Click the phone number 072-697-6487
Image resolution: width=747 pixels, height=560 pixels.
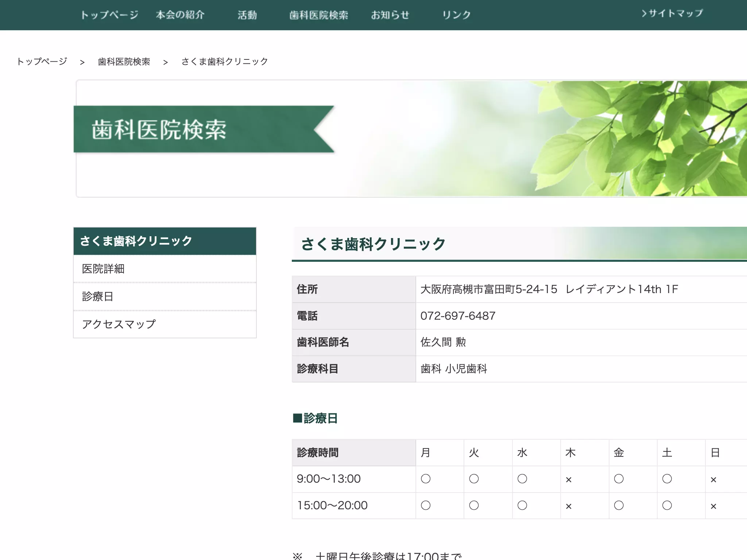point(458,316)
